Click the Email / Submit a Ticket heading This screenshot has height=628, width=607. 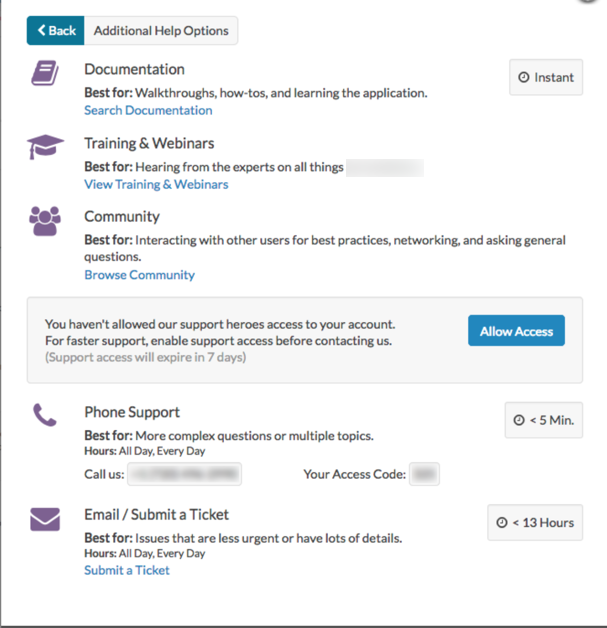157,515
